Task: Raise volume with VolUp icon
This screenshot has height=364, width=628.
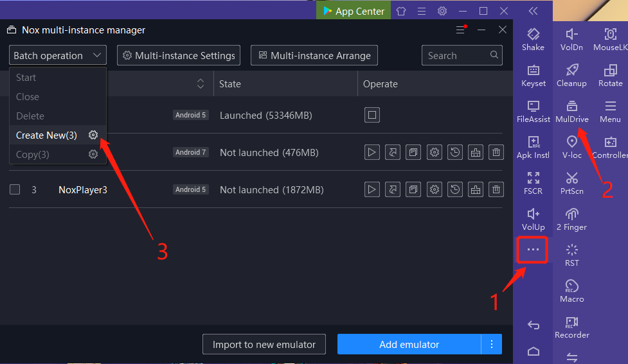Action: (533, 214)
